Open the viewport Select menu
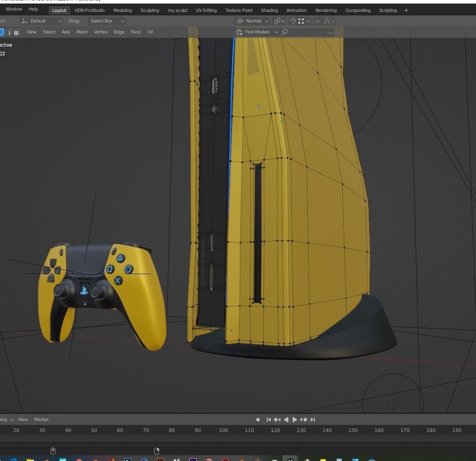Image resolution: width=476 pixels, height=461 pixels. point(49,32)
